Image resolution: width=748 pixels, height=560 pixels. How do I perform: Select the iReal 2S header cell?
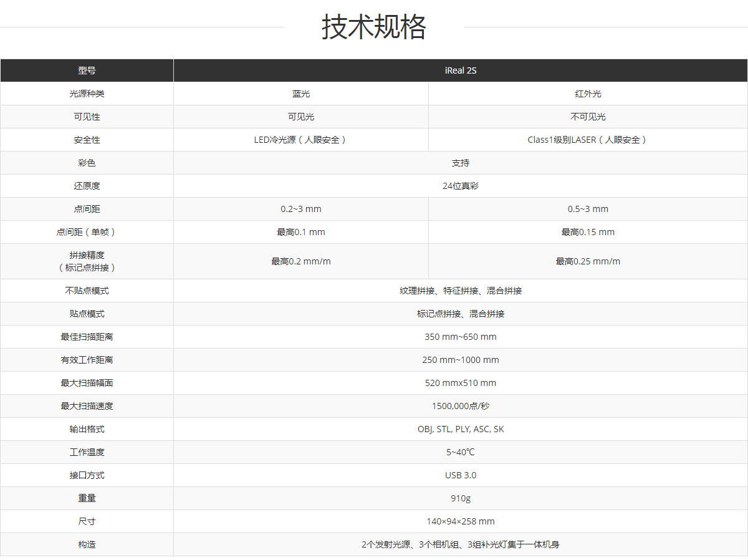pos(460,70)
